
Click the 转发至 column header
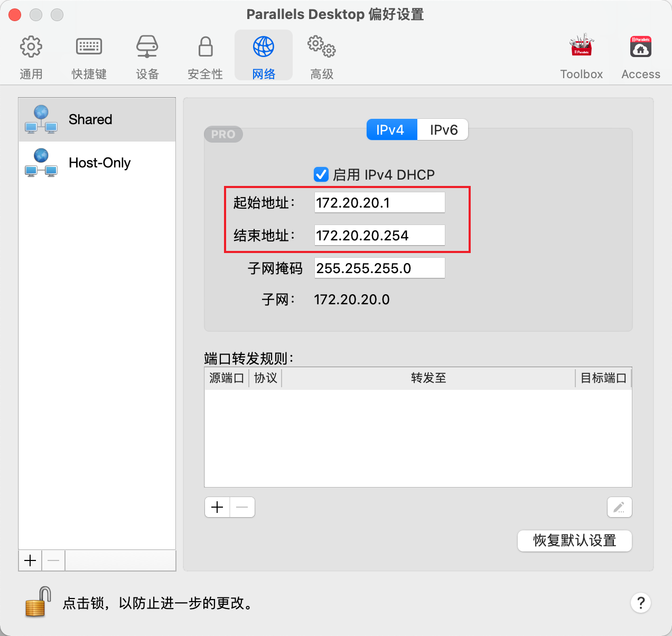428,378
